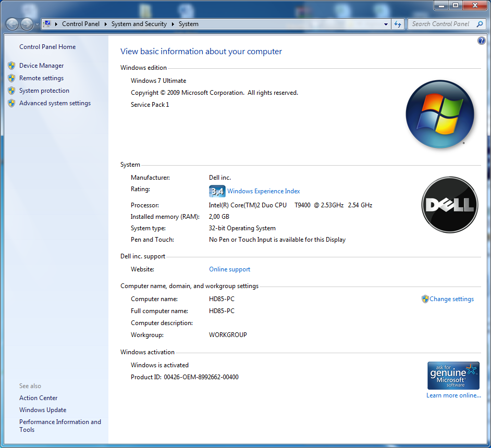Image resolution: width=491 pixels, height=448 pixels.
Task: Open the Learn more online link
Action: click(453, 395)
